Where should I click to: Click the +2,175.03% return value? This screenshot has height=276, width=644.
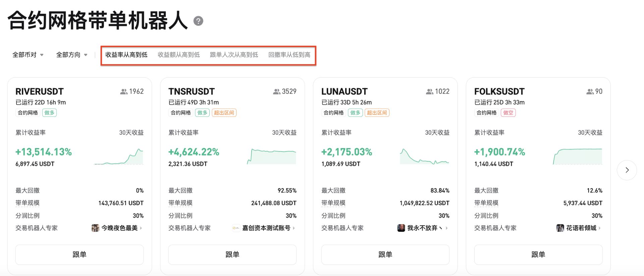[x=347, y=152]
